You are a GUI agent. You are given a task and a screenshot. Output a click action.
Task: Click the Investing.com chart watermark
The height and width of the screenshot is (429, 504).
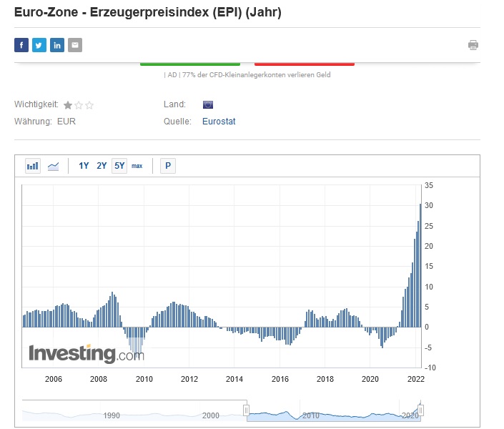86,353
